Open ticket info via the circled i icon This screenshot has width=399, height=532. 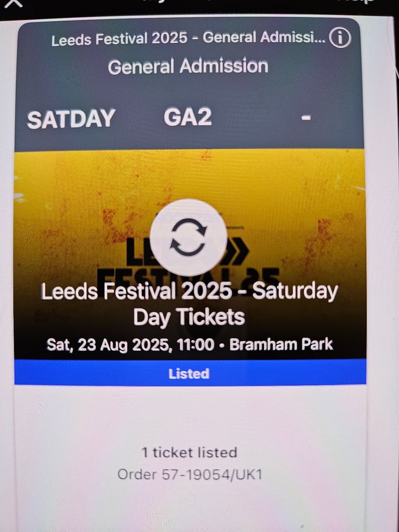340,38
